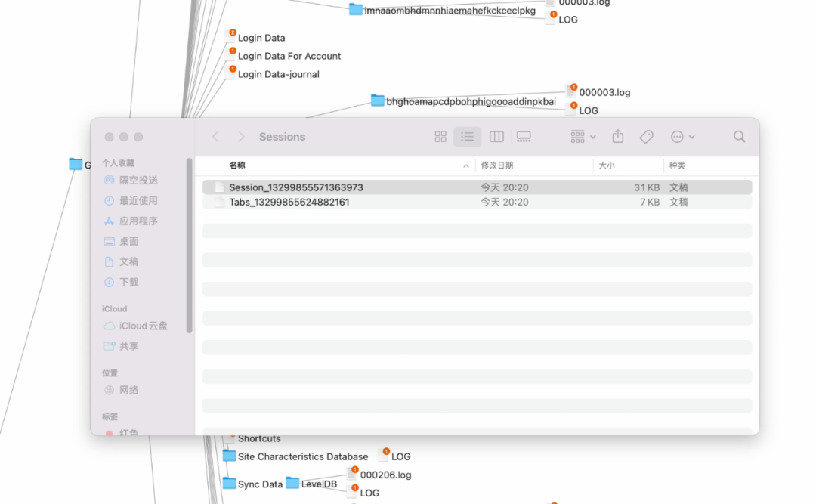Select list view mode
This screenshot has height=504, width=816.
coord(468,137)
